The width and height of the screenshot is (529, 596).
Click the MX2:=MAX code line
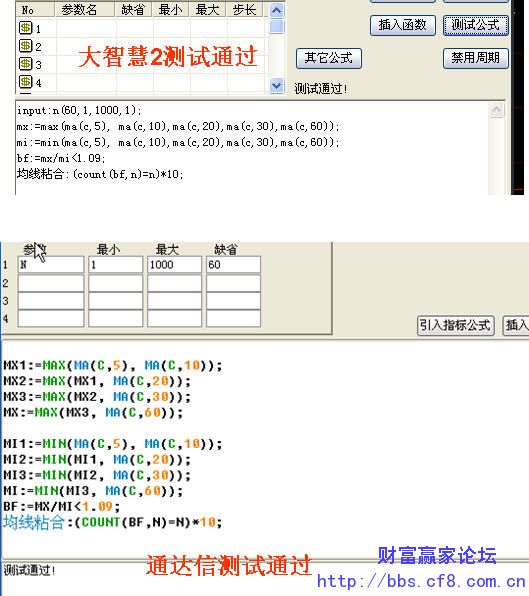pyautogui.click(x=97, y=381)
